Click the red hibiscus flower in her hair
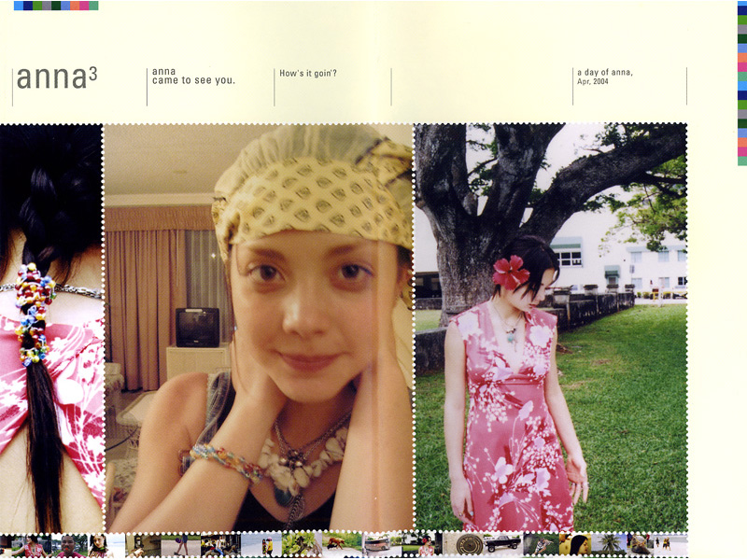 point(511,272)
